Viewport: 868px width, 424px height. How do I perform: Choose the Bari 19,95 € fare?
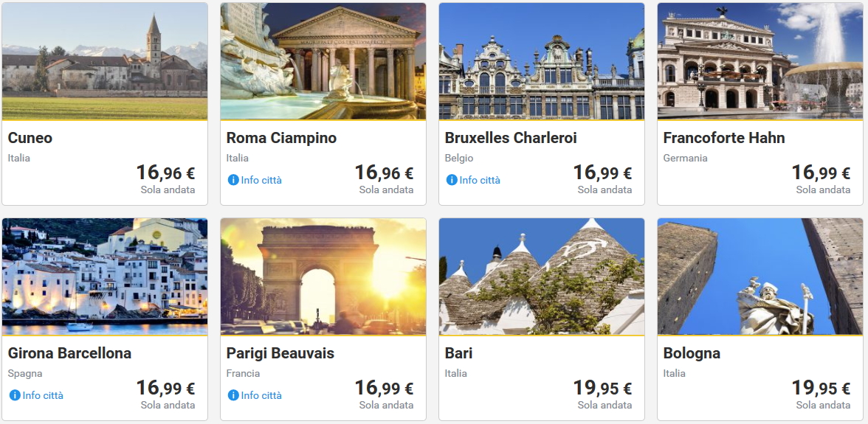(x=602, y=389)
